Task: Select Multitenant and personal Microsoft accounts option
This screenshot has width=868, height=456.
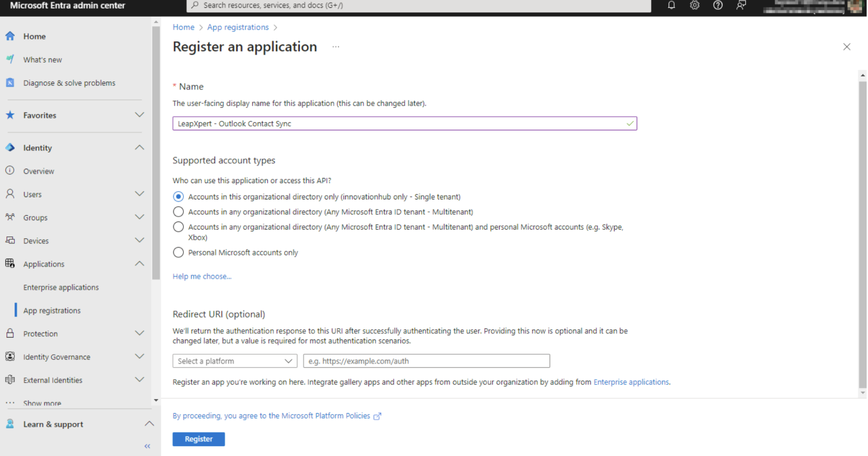Action: (179, 227)
